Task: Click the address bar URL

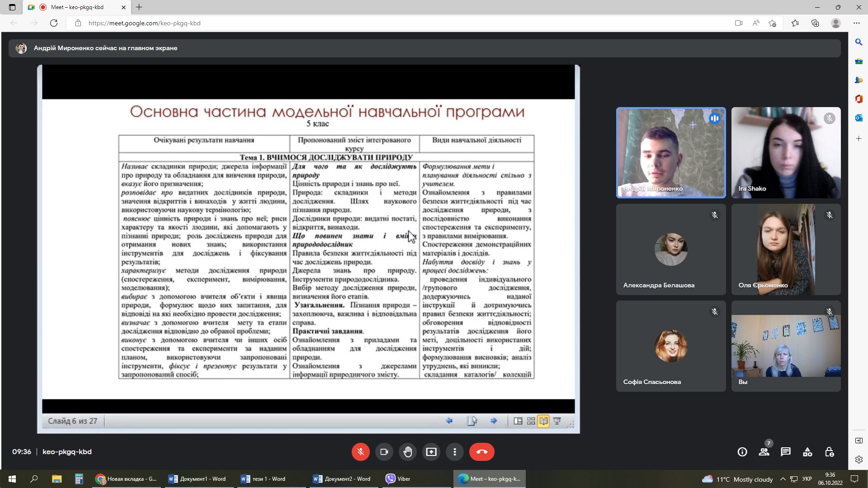Action: (145, 23)
